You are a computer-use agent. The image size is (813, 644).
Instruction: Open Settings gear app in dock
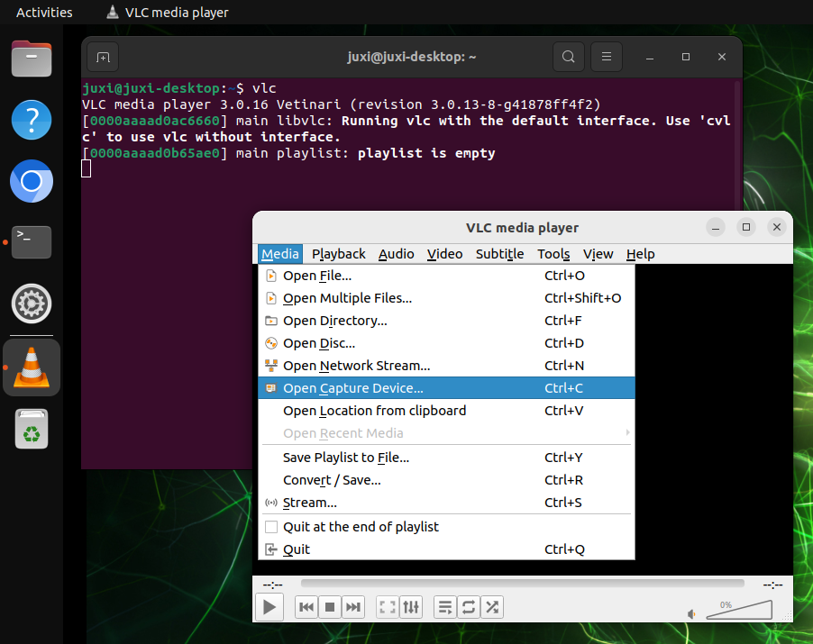click(32, 304)
